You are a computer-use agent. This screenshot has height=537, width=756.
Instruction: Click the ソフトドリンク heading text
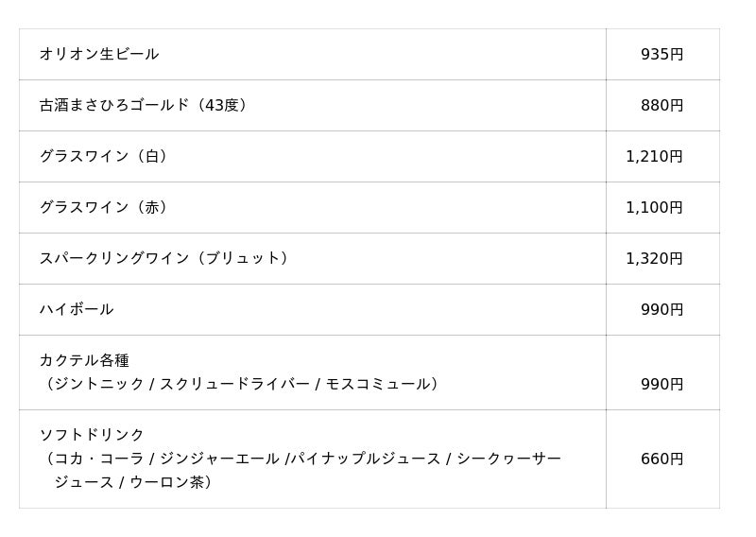(92, 435)
